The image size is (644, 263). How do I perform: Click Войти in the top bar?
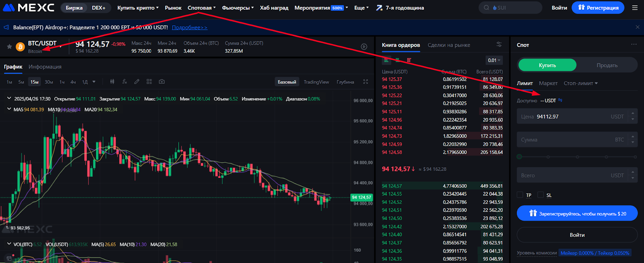[559, 8]
